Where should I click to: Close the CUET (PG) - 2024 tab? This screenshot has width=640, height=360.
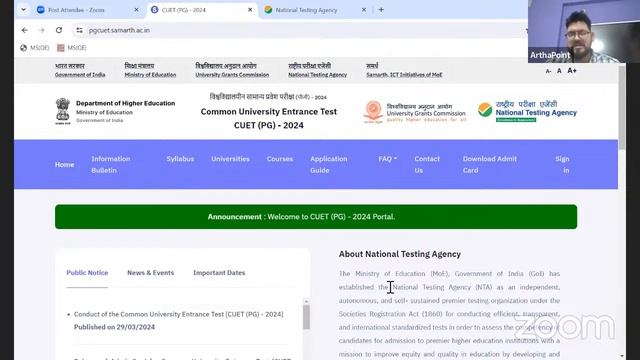coord(250,10)
